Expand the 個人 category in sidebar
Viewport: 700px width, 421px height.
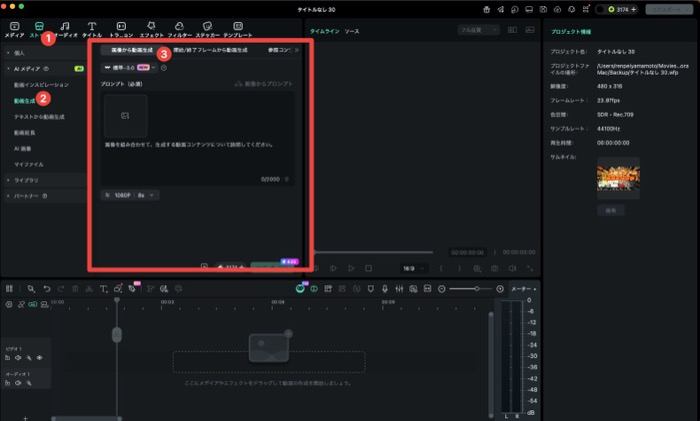point(45,53)
